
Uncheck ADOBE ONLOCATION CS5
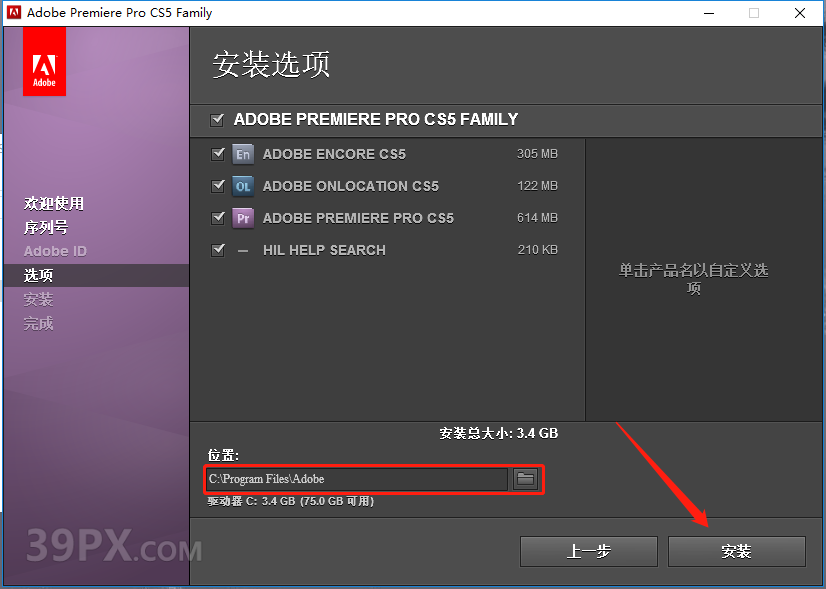tap(218, 186)
